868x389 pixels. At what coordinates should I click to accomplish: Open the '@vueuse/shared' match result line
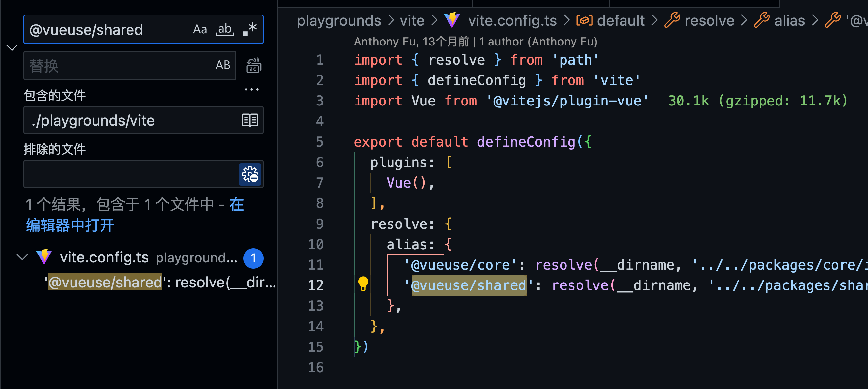[160, 282]
